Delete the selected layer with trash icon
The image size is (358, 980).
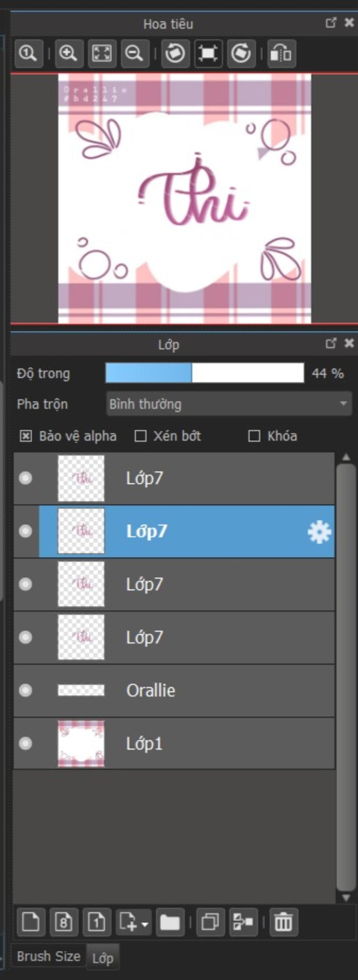pyautogui.click(x=283, y=922)
